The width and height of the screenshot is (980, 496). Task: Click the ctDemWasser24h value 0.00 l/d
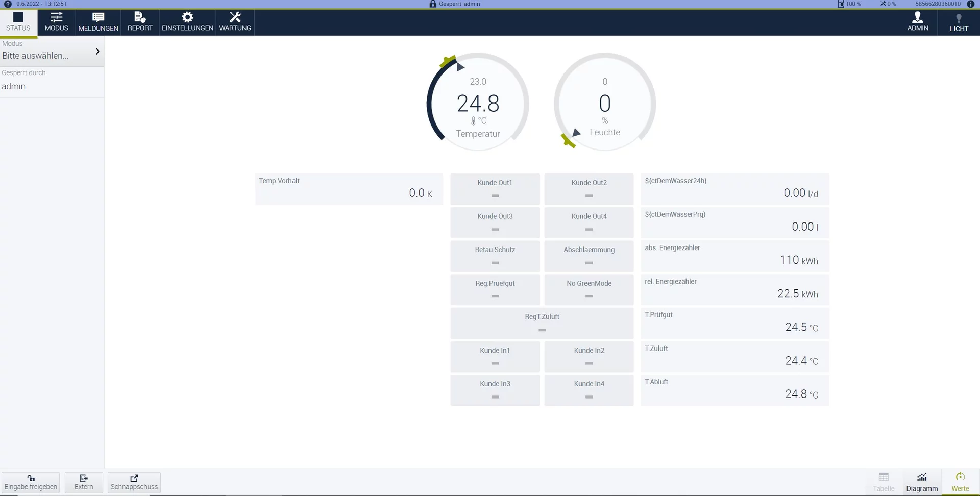[801, 193]
